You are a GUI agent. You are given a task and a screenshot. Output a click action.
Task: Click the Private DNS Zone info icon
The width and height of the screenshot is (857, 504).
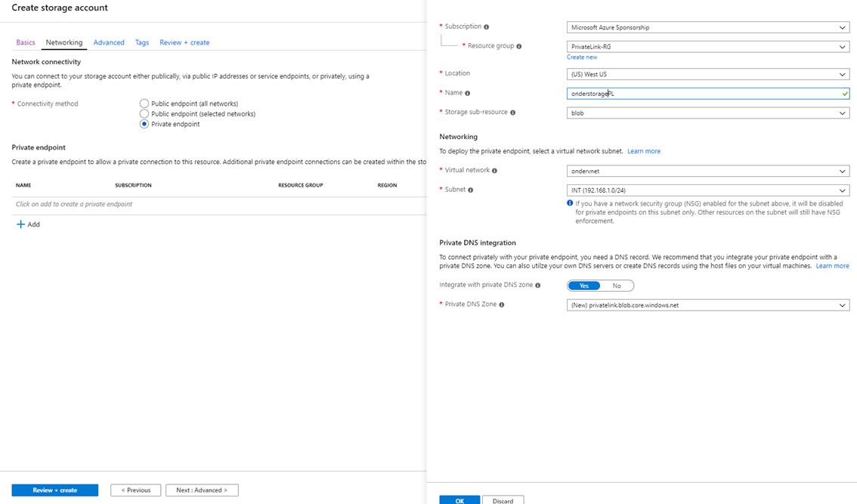[501, 305]
